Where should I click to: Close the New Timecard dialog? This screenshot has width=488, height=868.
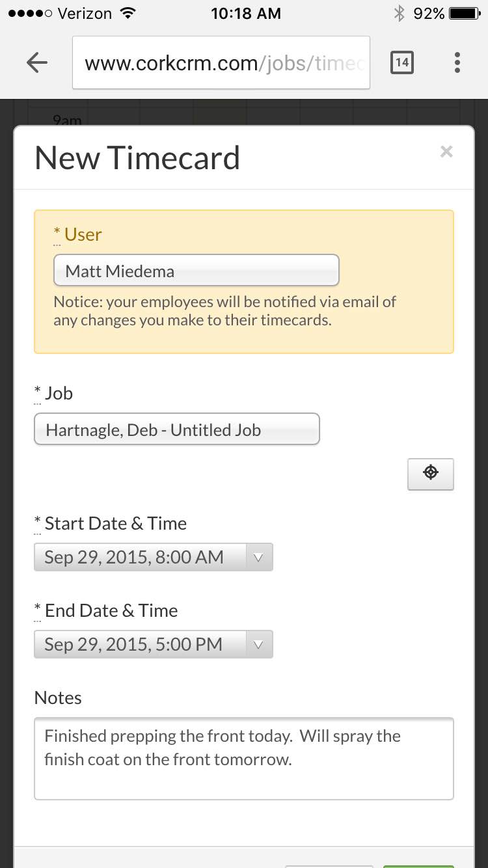click(x=446, y=152)
